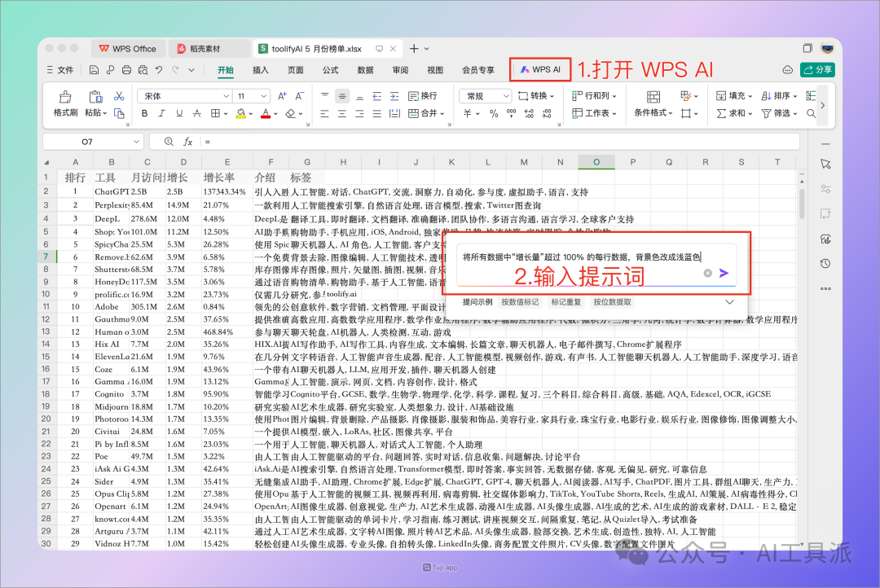Toggle Italic formatting
Image resolution: width=880 pixels, height=588 pixels.
161,113
